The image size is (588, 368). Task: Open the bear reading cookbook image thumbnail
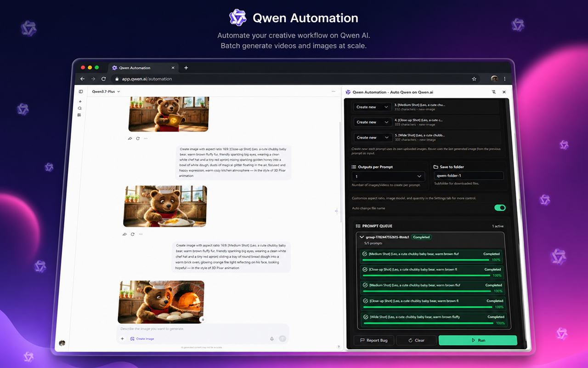[169, 114]
